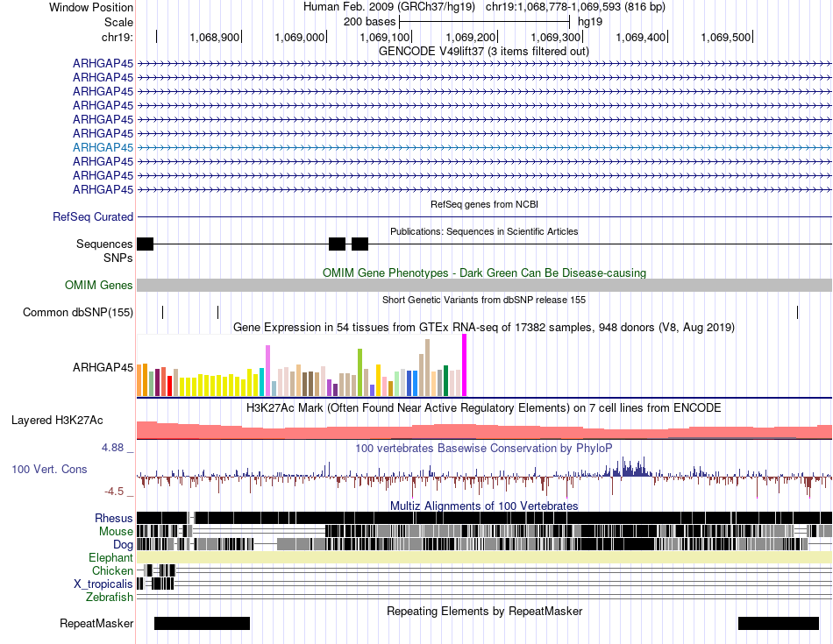Click 'RefSeq genes from NCBI' track title

(484, 204)
